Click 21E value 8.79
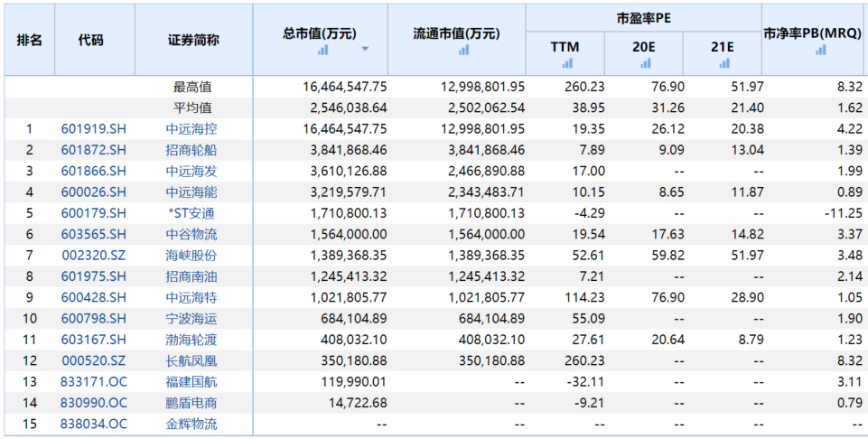The height and width of the screenshot is (439, 868). (750, 340)
